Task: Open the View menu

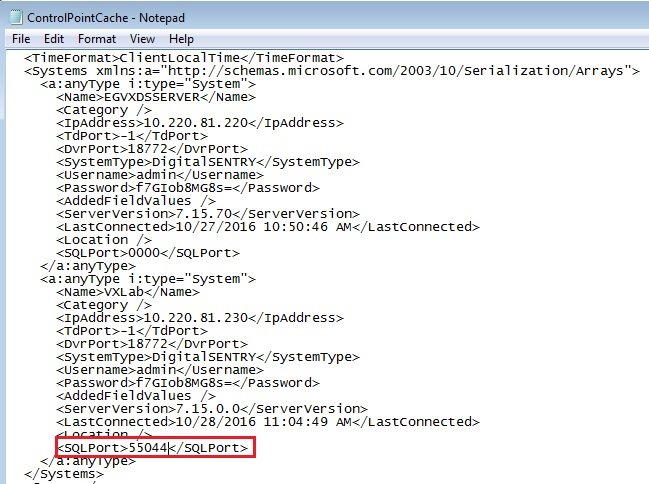Action: pyautogui.click(x=142, y=39)
